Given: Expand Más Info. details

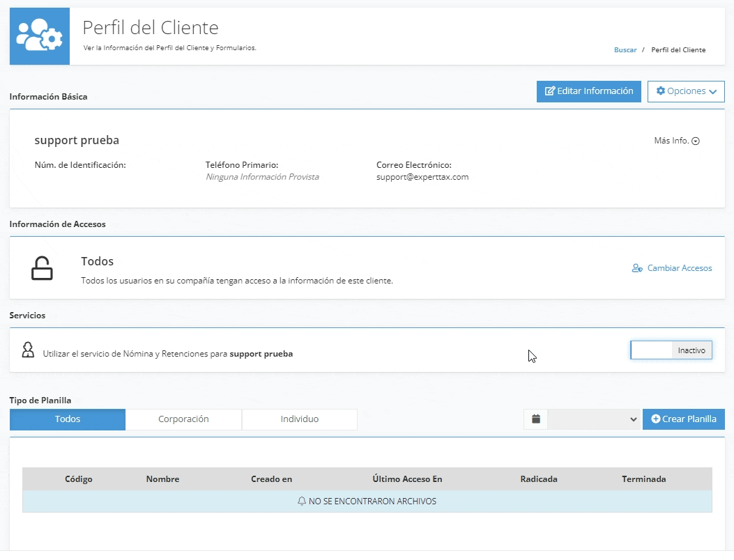Looking at the screenshot, I should [676, 141].
